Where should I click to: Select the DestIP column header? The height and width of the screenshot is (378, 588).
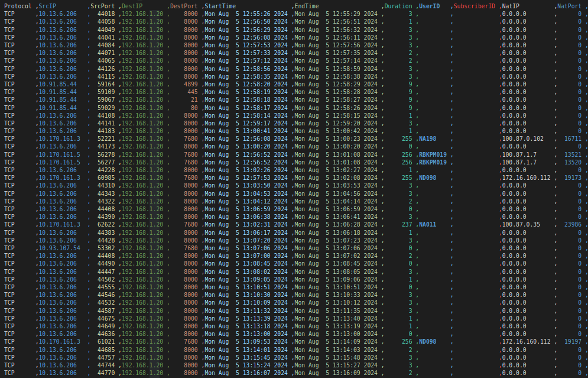coord(132,6)
